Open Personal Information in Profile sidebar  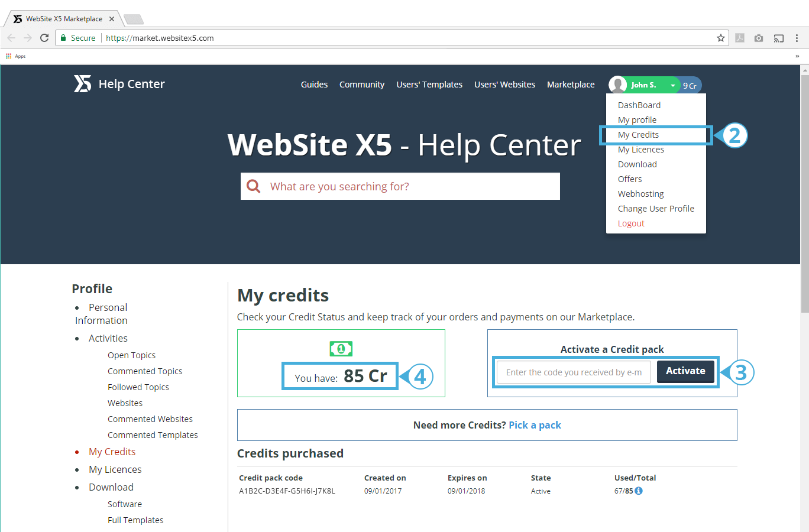click(101, 314)
